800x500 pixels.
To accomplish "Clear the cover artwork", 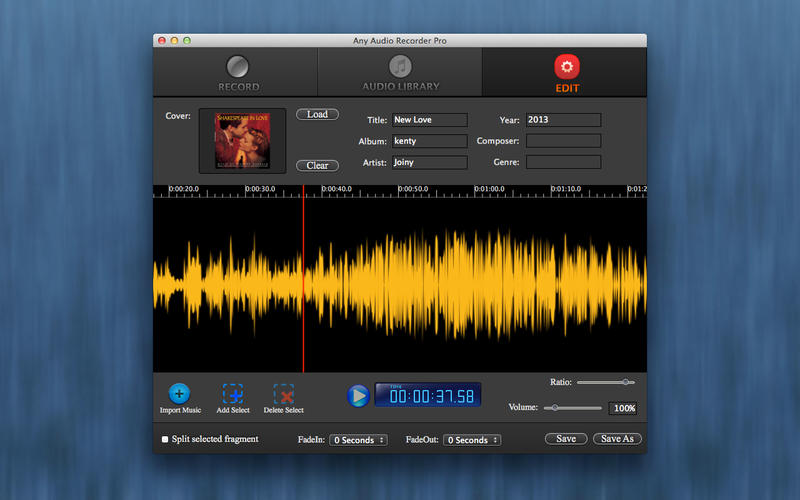I will click(x=317, y=165).
